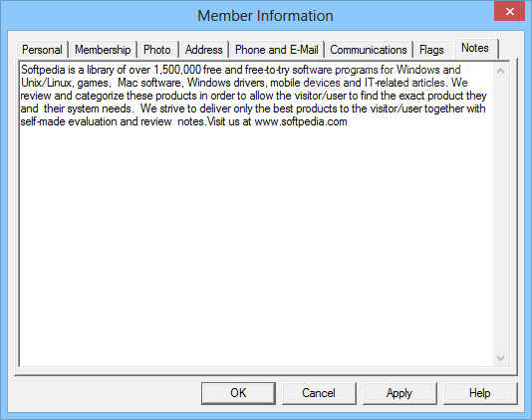532x420 pixels.
Task: Select the Photo tab
Action: tap(157, 50)
